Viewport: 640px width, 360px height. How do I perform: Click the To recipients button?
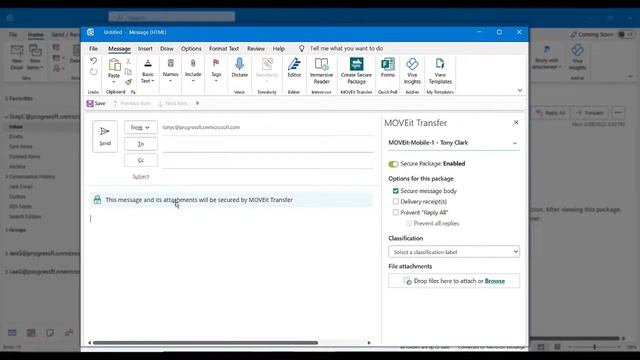pos(141,144)
